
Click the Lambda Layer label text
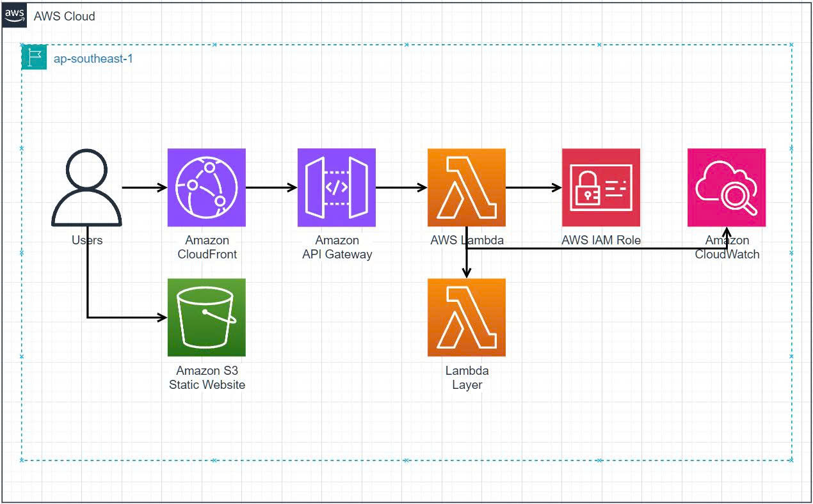click(467, 377)
